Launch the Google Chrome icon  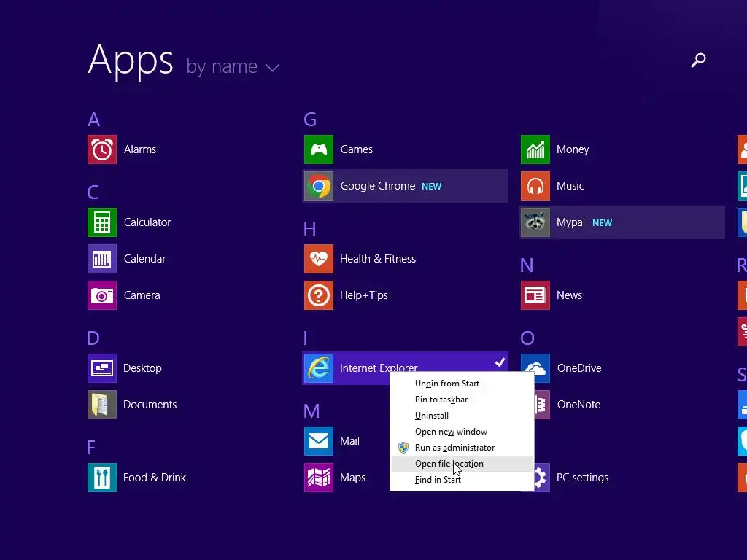tap(319, 186)
